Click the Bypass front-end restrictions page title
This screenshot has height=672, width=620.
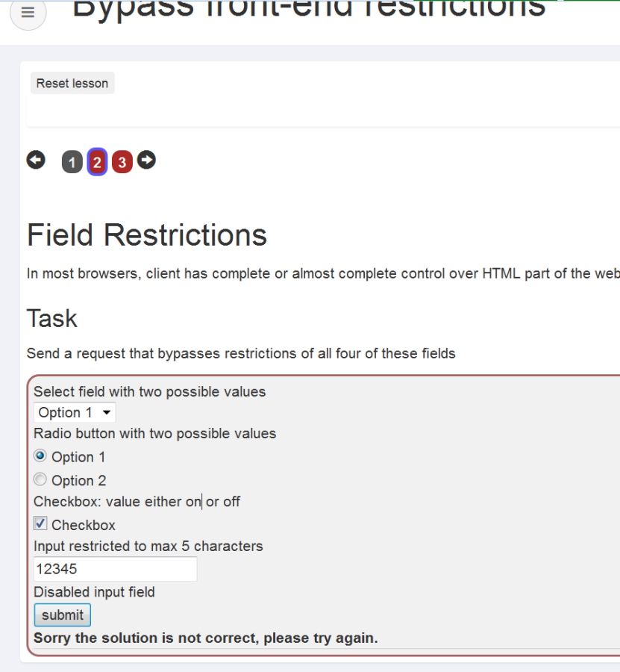[x=309, y=9]
